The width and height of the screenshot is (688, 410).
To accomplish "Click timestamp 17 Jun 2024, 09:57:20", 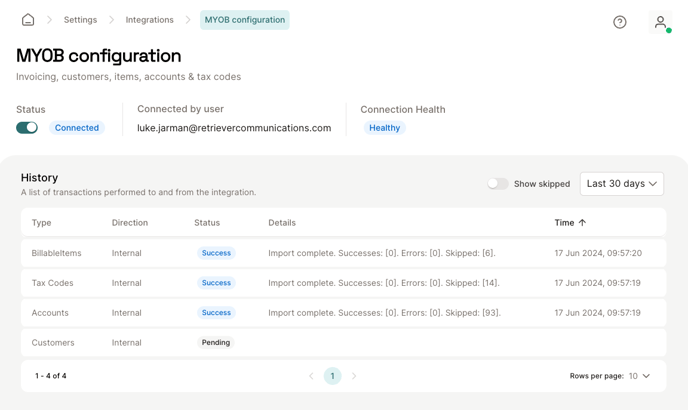I will pos(598,253).
